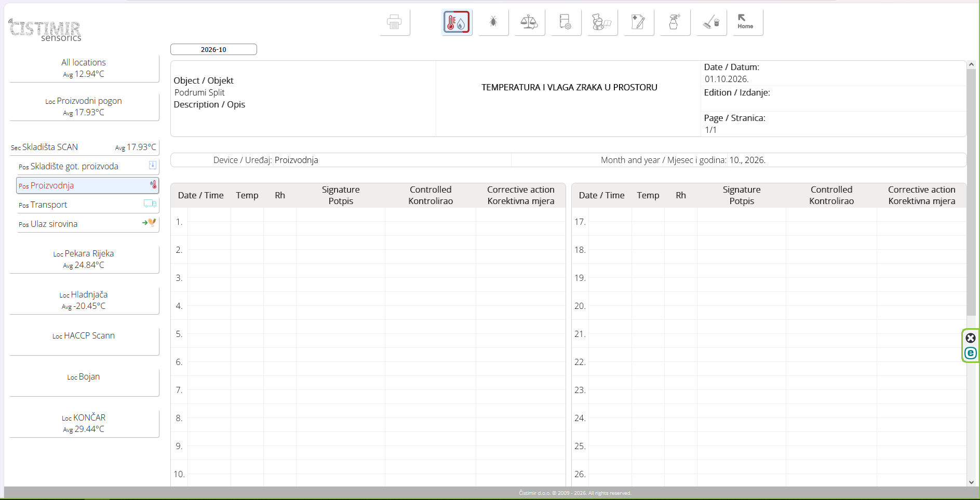Image resolution: width=980 pixels, height=500 pixels.
Task: Click the Čistimir sensorics logo
Action: pos(45,30)
